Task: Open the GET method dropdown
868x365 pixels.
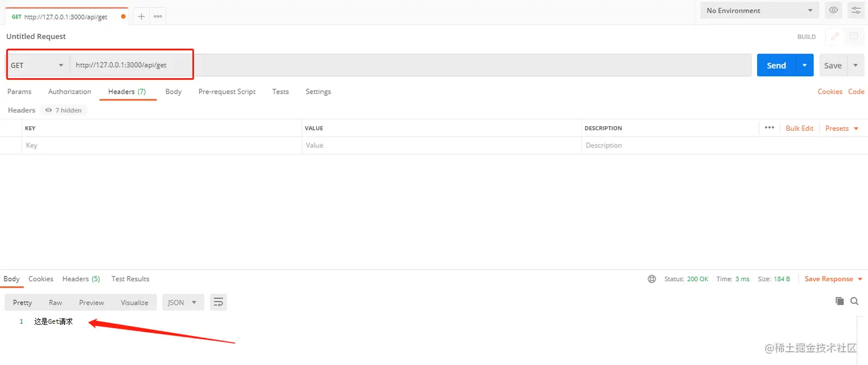Action: (x=38, y=65)
